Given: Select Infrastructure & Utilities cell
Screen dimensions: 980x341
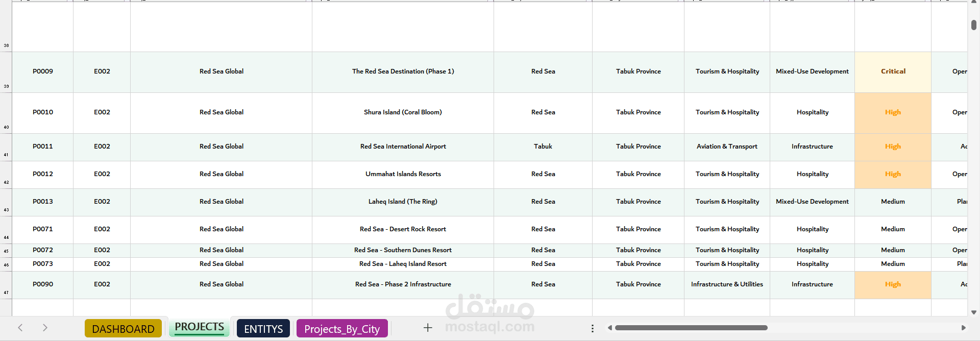Looking at the screenshot, I should click(x=727, y=285).
